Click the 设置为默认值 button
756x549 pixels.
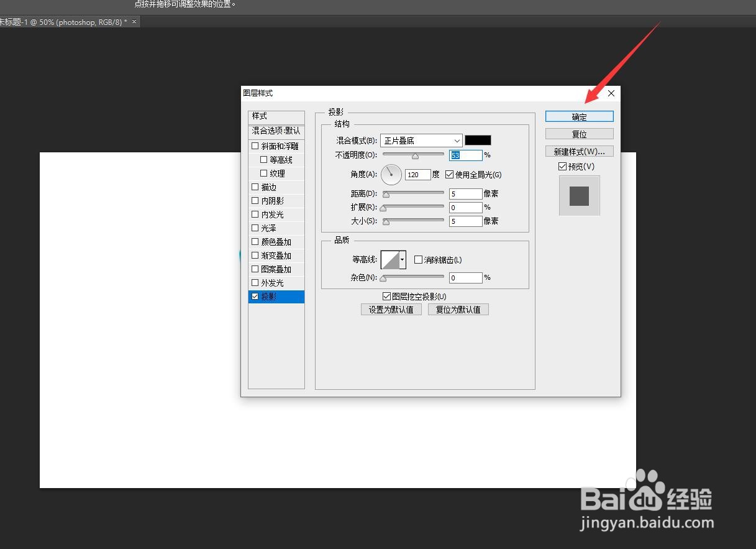(x=391, y=309)
